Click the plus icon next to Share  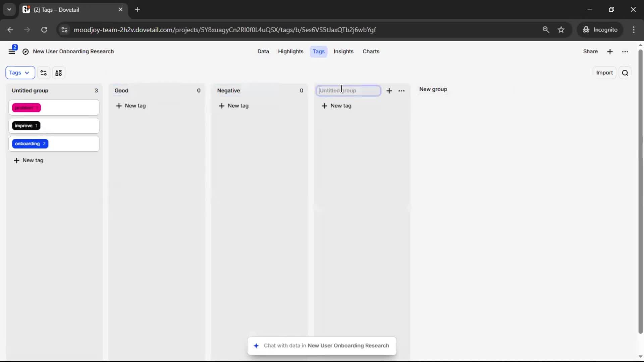[610, 52]
